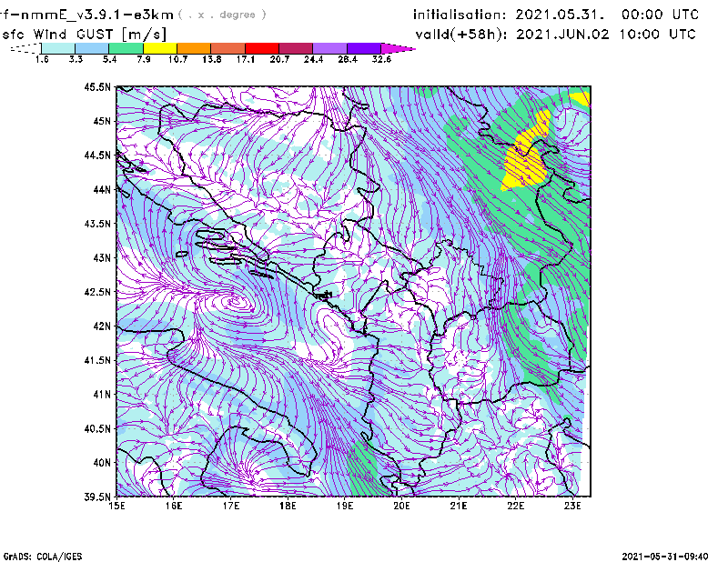
Task: Click the 40.5N latitude label
Action: tap(97, 428)
